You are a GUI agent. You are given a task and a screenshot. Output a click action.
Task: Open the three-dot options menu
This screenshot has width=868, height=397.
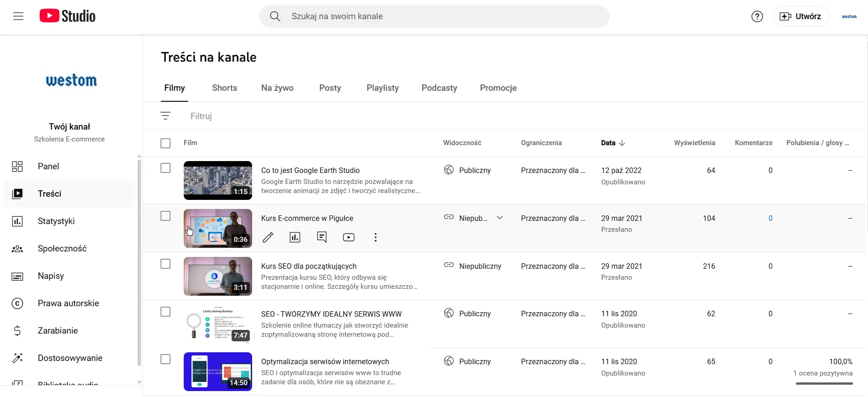pyautogui.click(x=375, y=237)
